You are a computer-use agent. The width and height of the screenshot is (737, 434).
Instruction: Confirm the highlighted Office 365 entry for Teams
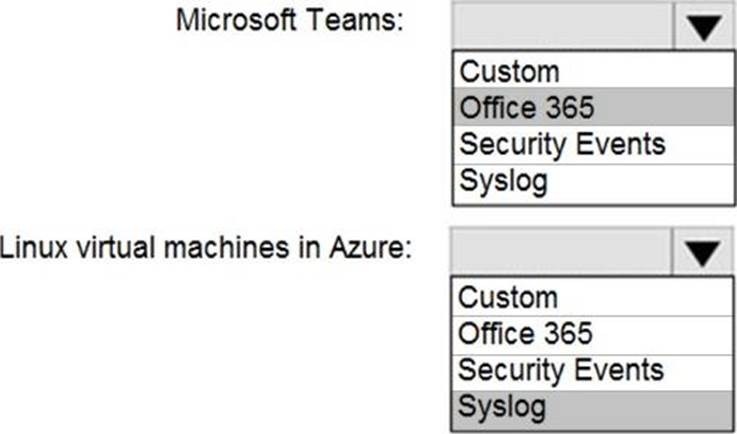pyautogui.click(x=594, y=107)
